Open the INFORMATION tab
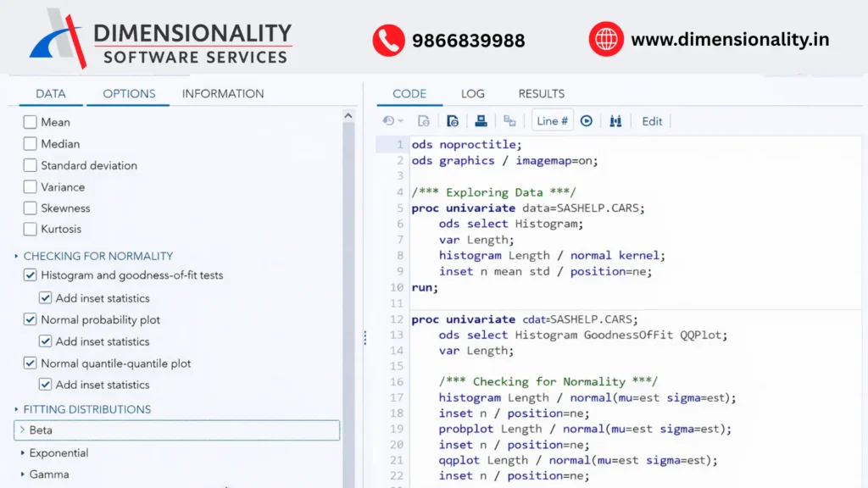Screen dimensions: 868x488 [222, 93]
